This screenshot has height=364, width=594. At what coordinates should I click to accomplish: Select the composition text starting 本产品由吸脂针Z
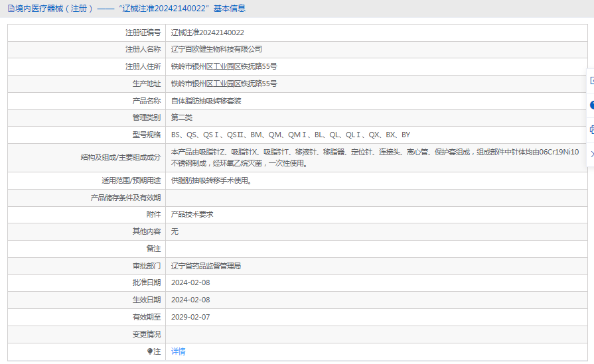(375, 157)
